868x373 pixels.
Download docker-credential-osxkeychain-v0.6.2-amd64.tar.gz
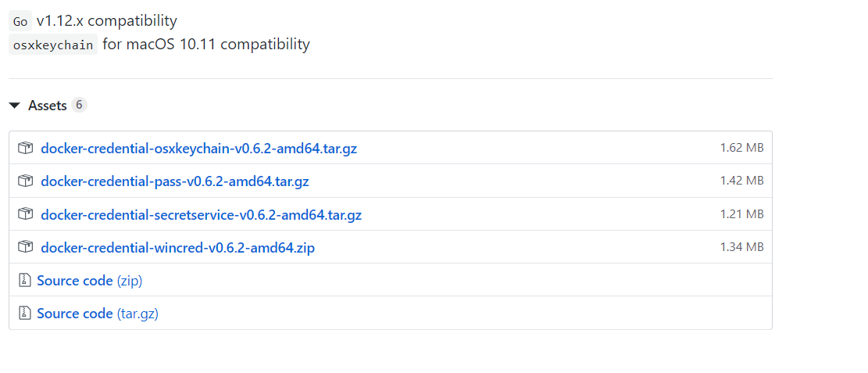[x=198, y=149]
